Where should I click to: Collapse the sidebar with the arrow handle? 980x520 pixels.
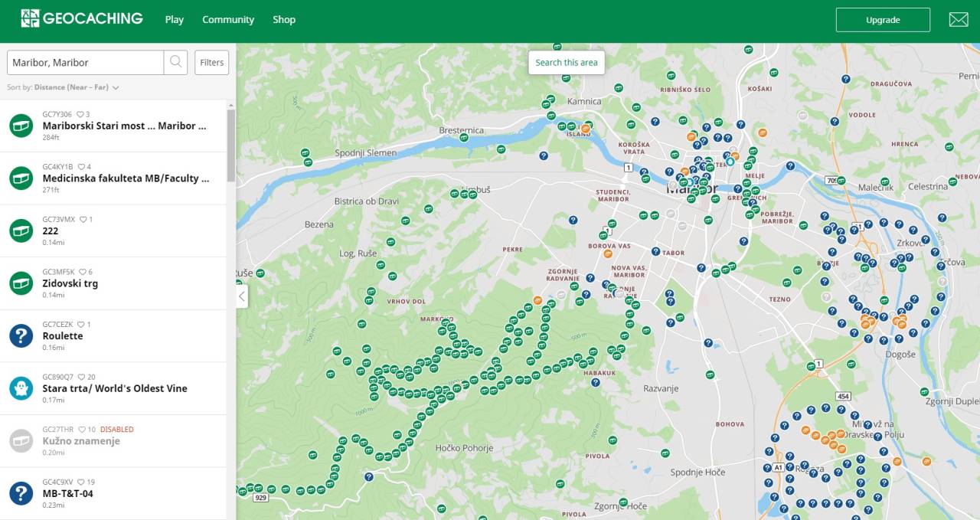click(x=242, y=296)
